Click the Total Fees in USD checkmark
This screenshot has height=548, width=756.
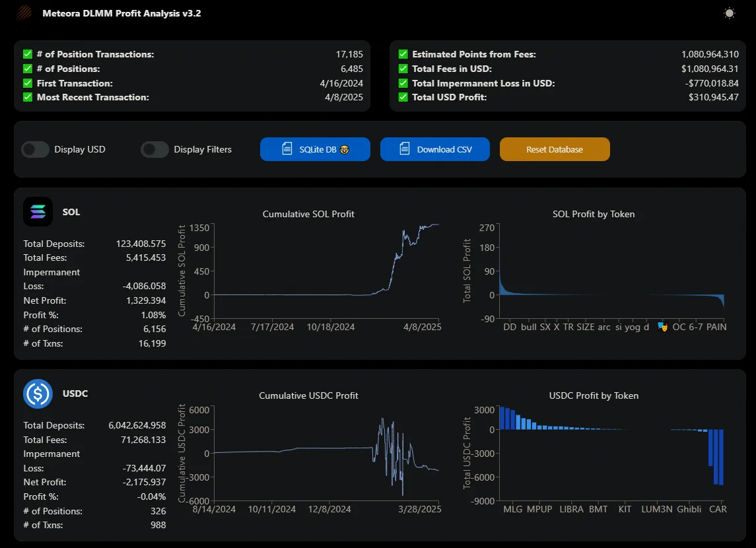(403, 69)
